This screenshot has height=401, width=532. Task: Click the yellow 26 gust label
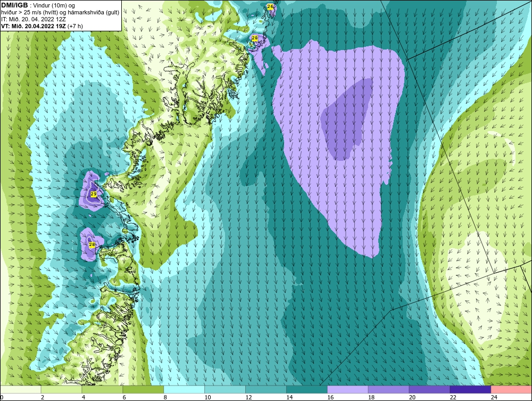tap(270, 6)
